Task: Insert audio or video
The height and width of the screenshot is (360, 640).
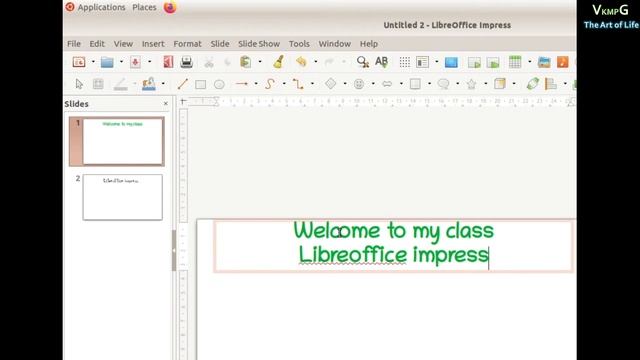Action: point(562,62)
